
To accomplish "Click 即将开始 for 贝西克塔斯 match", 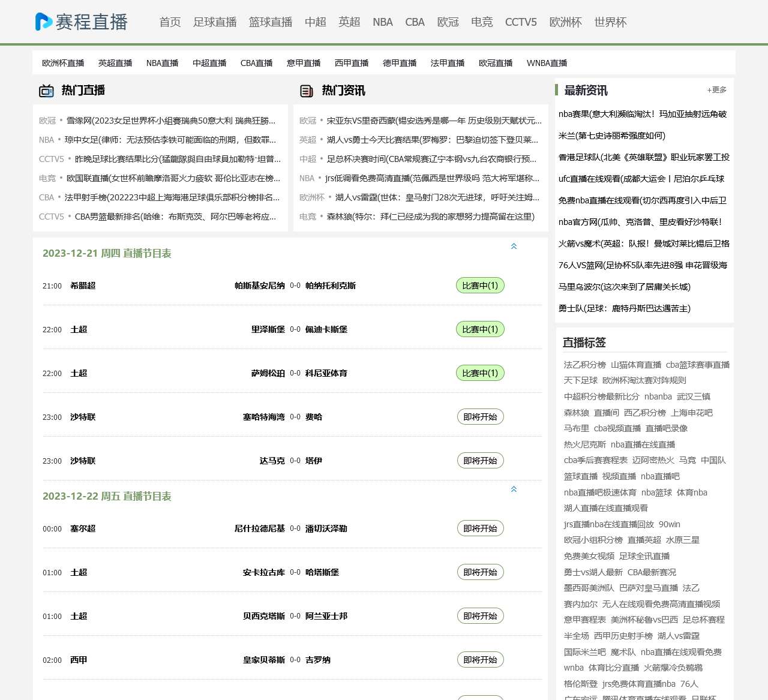I will (x=480, y=616).
